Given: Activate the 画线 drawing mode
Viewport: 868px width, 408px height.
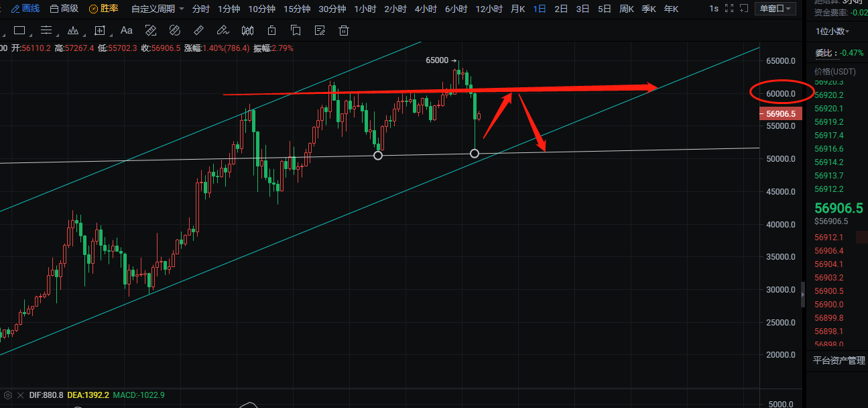Looking at the screenshot, I should coord(26,9).
